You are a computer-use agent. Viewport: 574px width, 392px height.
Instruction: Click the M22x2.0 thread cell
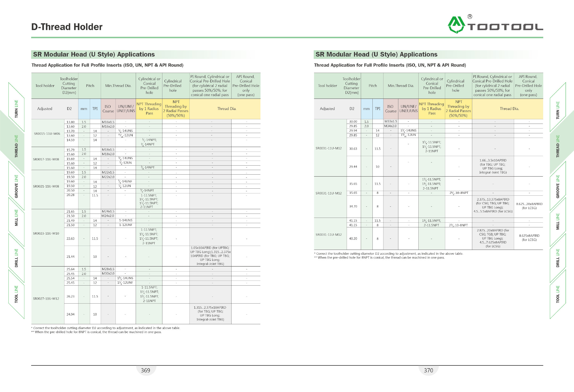[108, 177]
